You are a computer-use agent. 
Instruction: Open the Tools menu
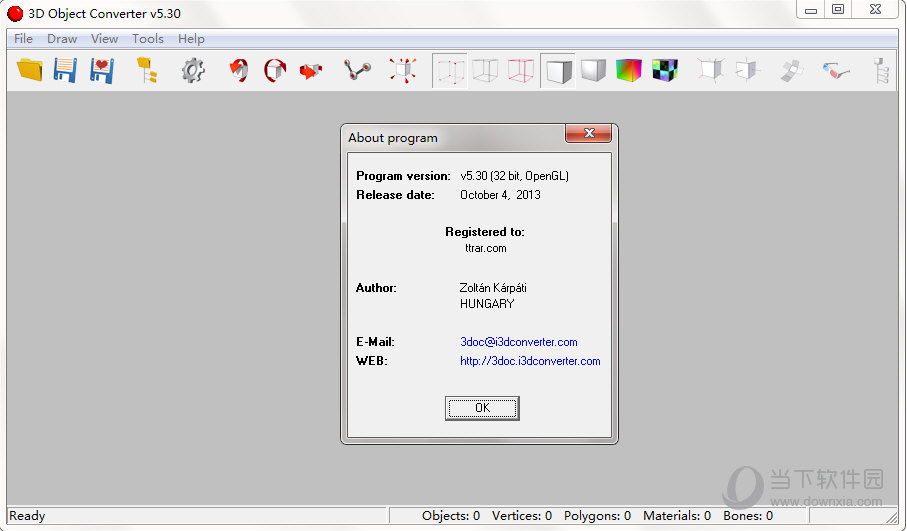[x=148, y=39]
